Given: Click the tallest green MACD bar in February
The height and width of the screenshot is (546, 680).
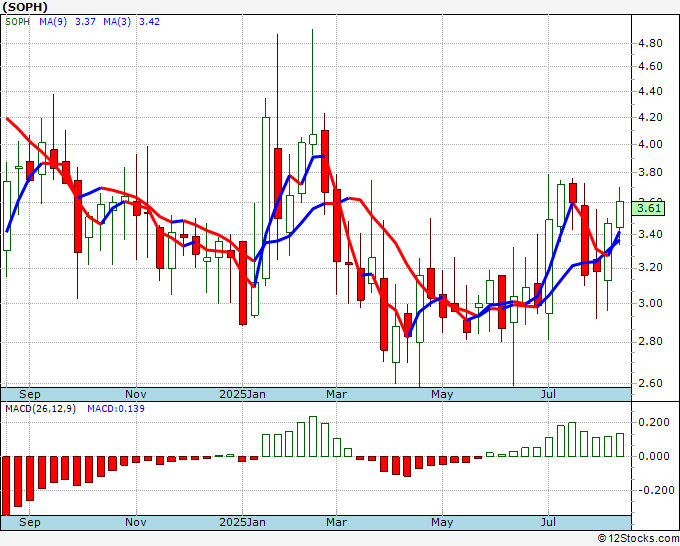Looking at the screenshot, I should pos(313,436).
